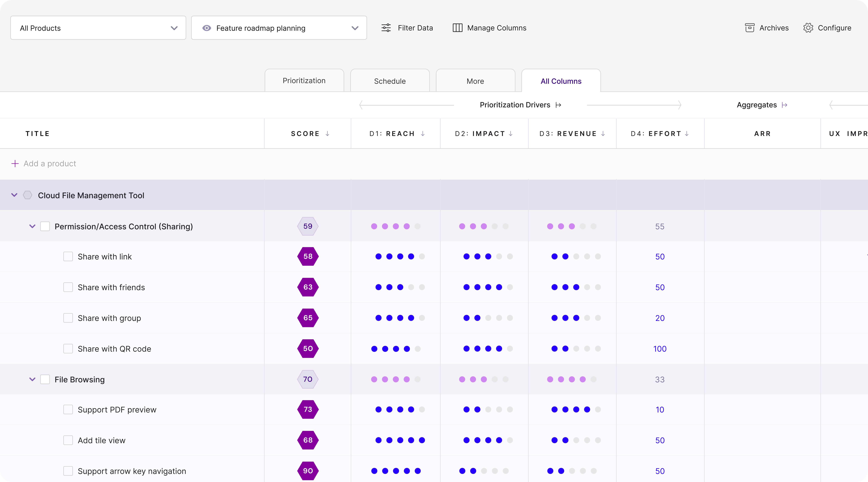The width and height of the screenshot is (868, 482).
Task: Check the Add tile view checkbox
Action: click(x=68, y=440)
